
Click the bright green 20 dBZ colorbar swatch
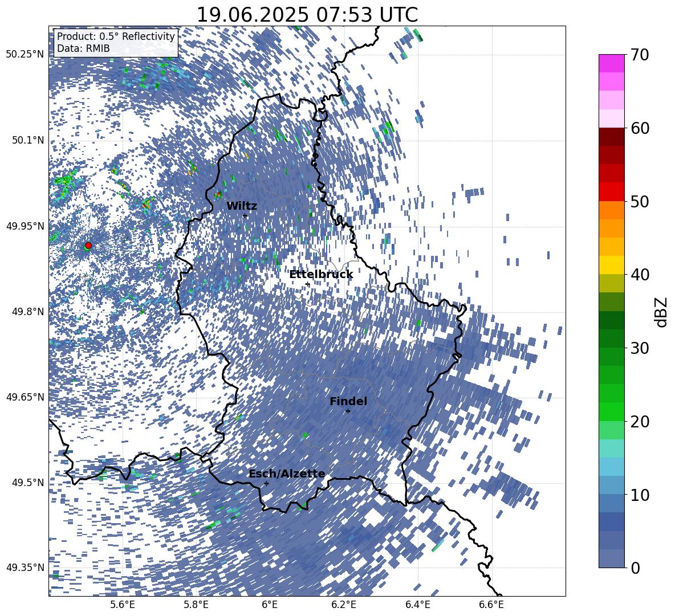611,411
